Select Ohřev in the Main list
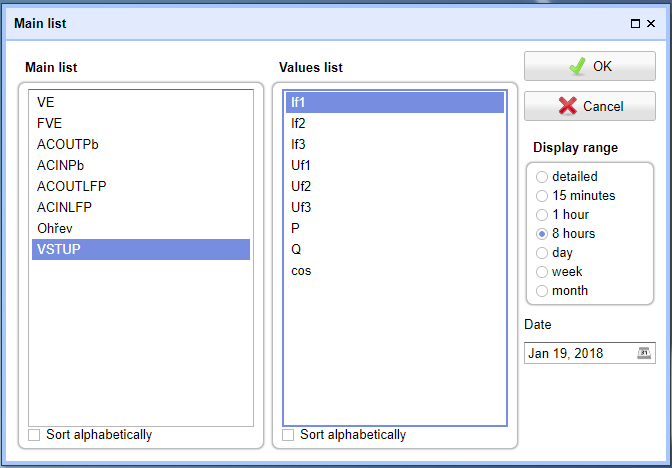 pyautogui.click(x=141, y=228)
